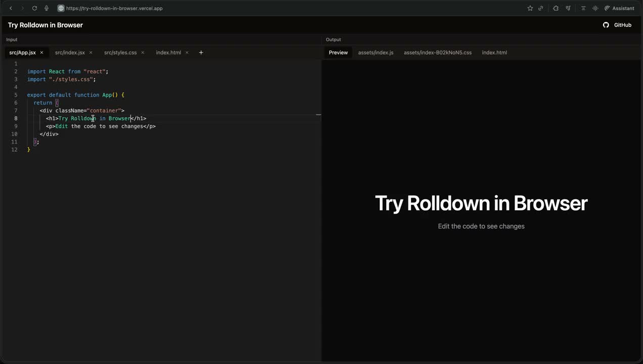Open the index.html input tab
The width and height of the screenshot is (643, 364).
[x=168, y=53]
